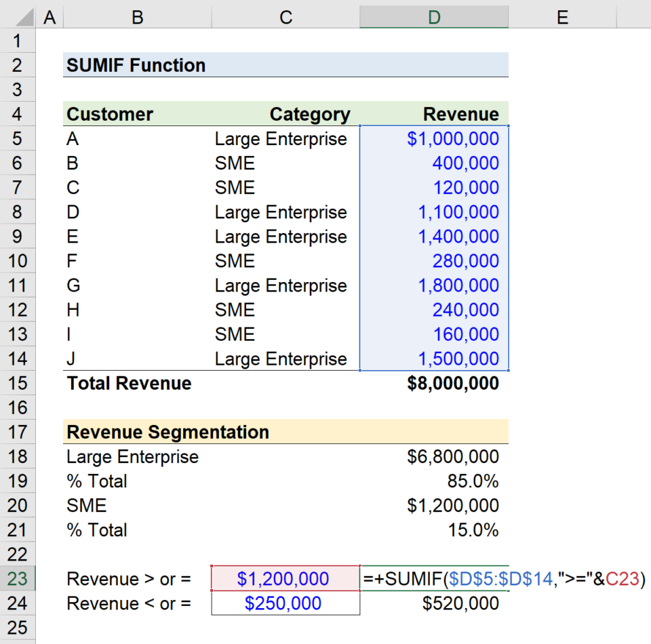Click the $250,000 input cell

tap(285, 603)
